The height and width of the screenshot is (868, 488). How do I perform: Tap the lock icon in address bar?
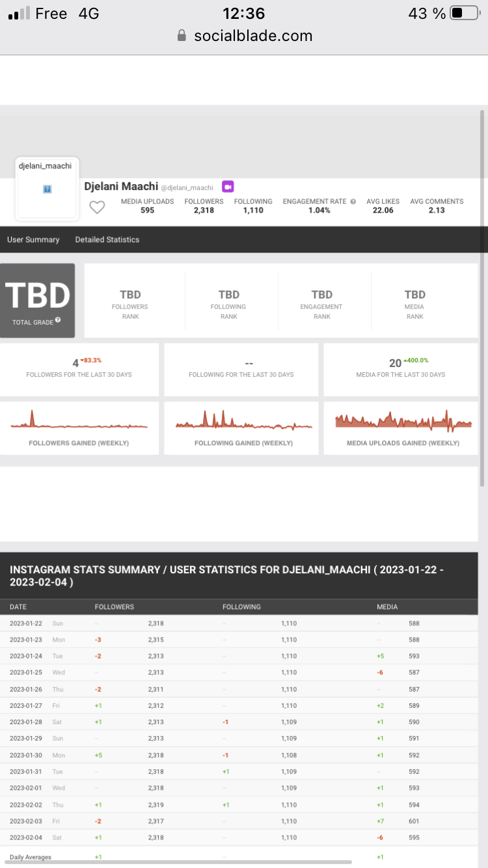(x=182, y=36)
